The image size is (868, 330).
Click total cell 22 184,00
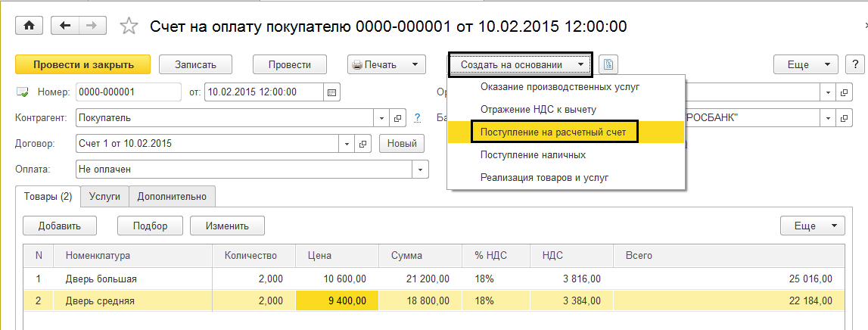(x=729, y=302)
